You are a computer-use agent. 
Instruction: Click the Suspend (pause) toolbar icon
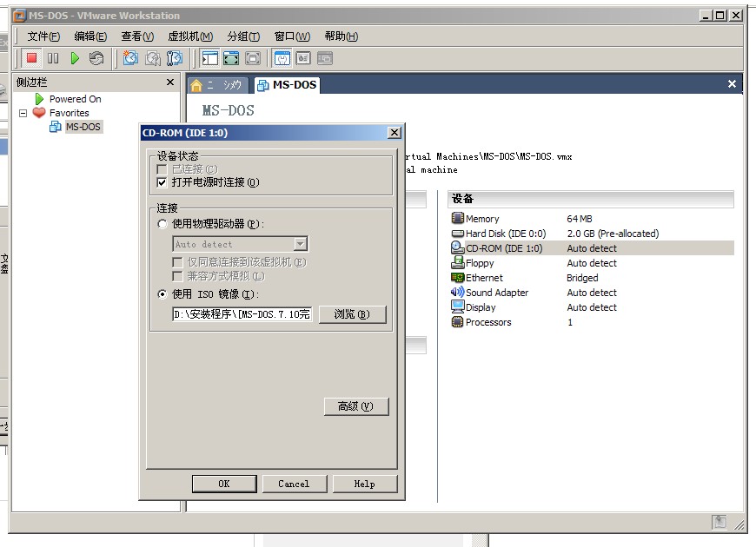53,58
